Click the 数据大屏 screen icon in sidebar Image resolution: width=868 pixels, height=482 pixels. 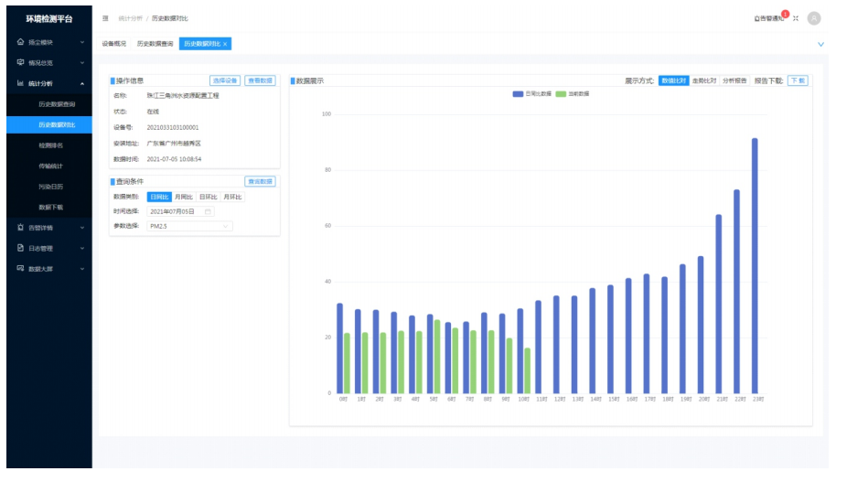(x=20, y=269)
